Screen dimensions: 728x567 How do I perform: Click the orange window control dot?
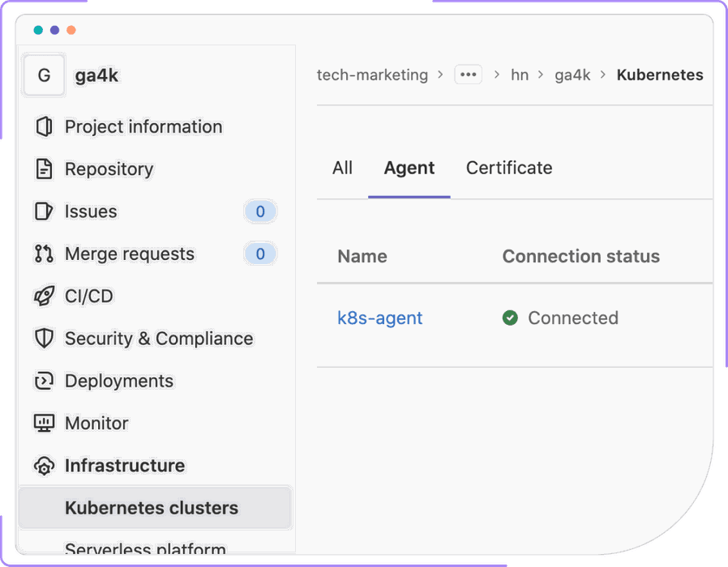[x=71, y=30]
